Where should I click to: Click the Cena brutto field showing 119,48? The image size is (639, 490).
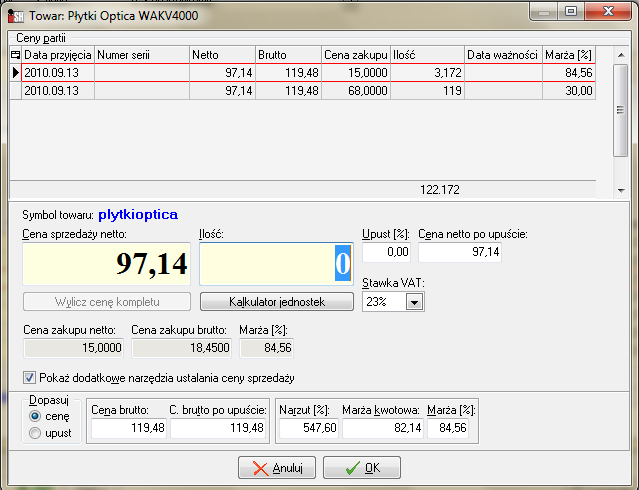pyautogui.click(x=129, y=428)
